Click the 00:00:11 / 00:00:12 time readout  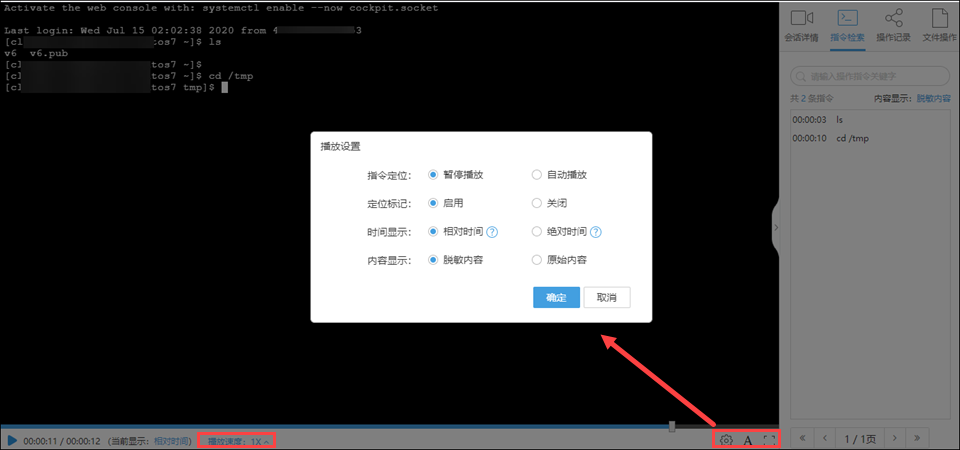tap(64, 441)
